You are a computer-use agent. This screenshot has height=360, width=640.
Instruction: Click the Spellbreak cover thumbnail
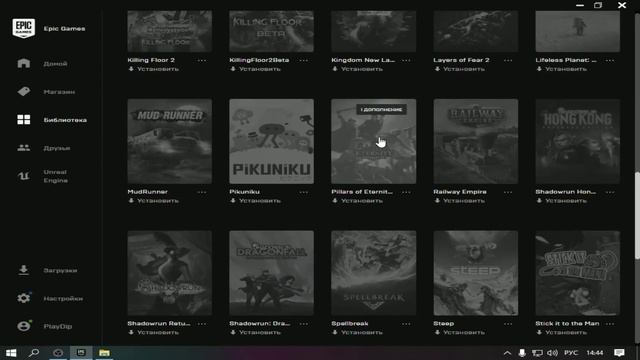[x=373, y=273]
